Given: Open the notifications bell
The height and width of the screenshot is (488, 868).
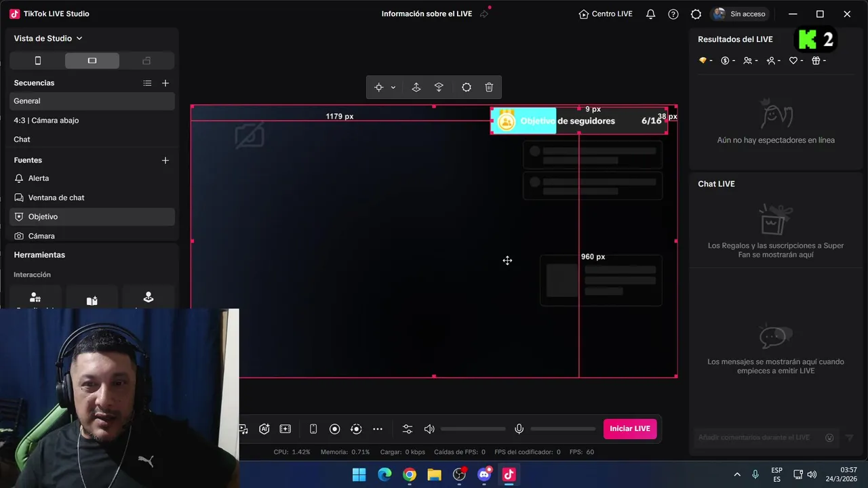Looking at the screenshot, I should click(x=650, y=14).
